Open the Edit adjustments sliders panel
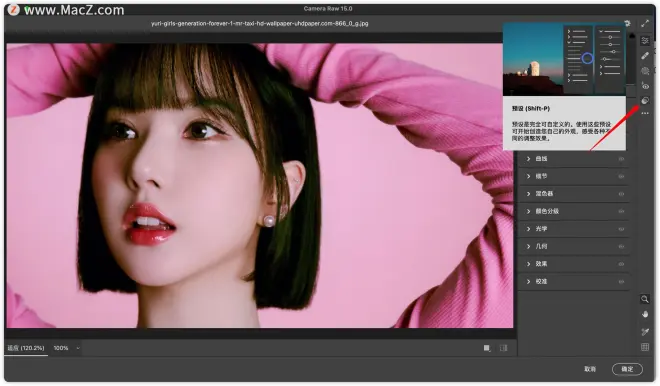This screenshot has width=660, height=386. (645, 40)
